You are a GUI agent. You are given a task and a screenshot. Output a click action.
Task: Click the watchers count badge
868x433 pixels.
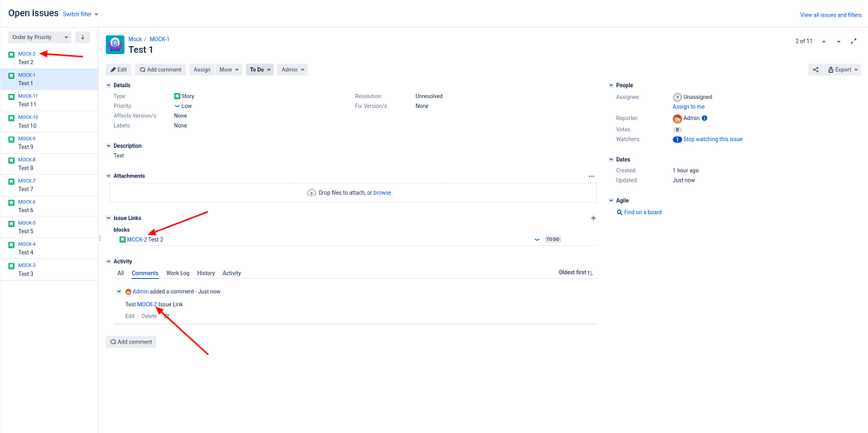(x=677, y=139)
